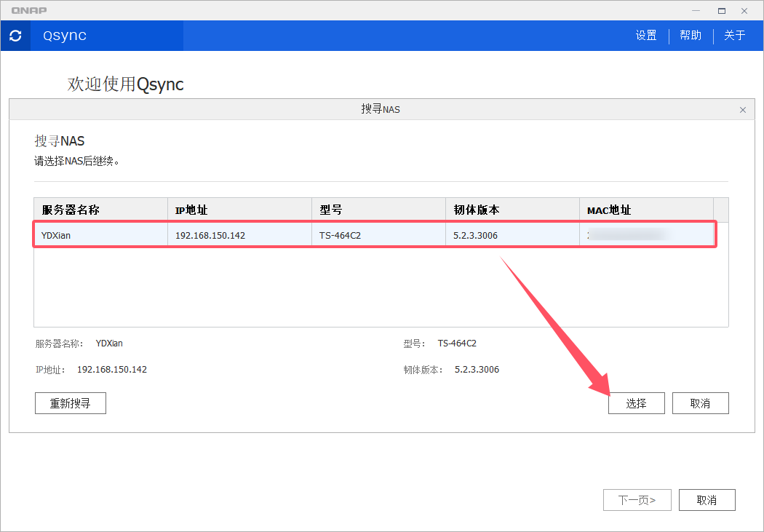
Task: Click the bottom wizard 取消 button
Action: pos(707,500)
